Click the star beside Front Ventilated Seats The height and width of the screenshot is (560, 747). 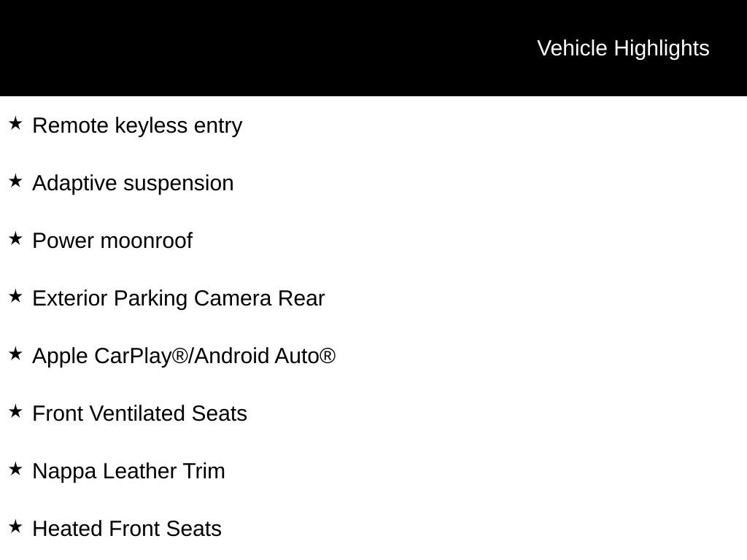[15, 411]
